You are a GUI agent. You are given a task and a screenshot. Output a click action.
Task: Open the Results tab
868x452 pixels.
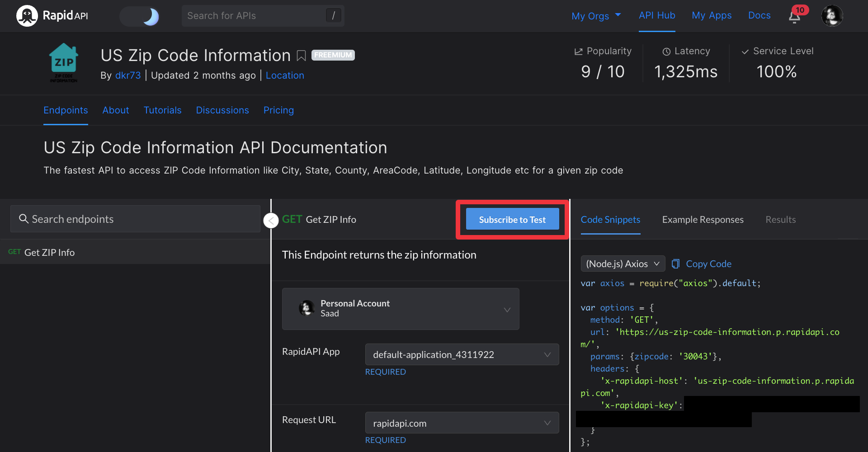pos(781,220)
